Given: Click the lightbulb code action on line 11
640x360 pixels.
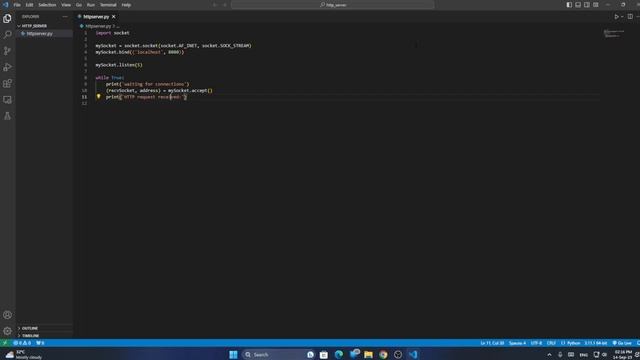Looking at the screenshot, I should tap(98, 97).
